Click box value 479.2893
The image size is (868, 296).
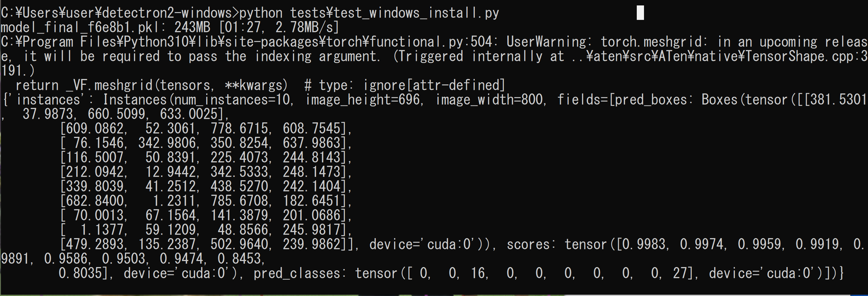click(x=95, y=244)
